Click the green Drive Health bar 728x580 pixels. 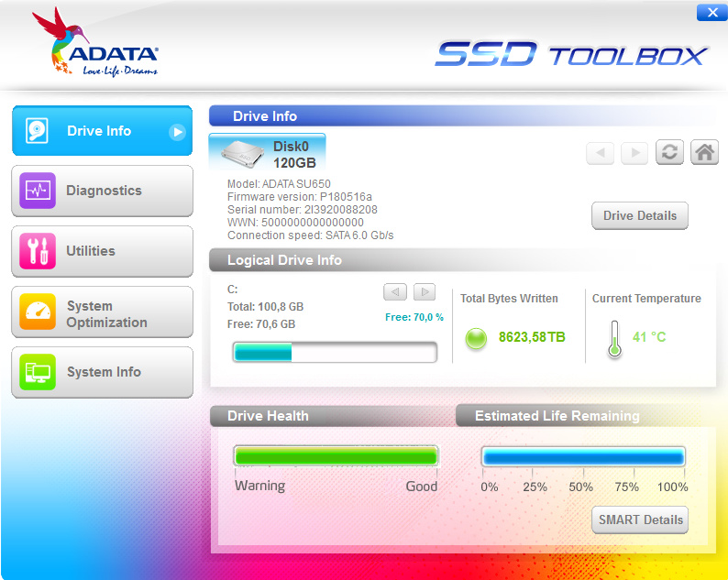336,456
